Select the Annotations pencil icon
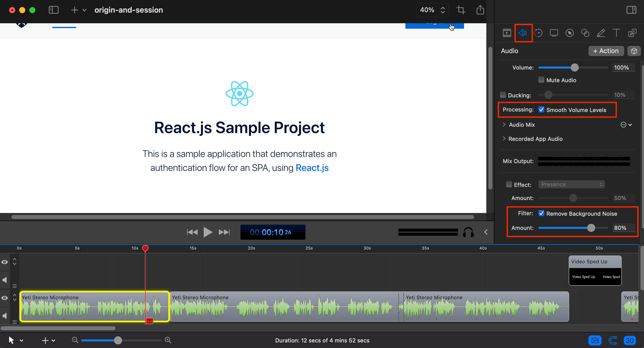 click(x=601, y=33)
